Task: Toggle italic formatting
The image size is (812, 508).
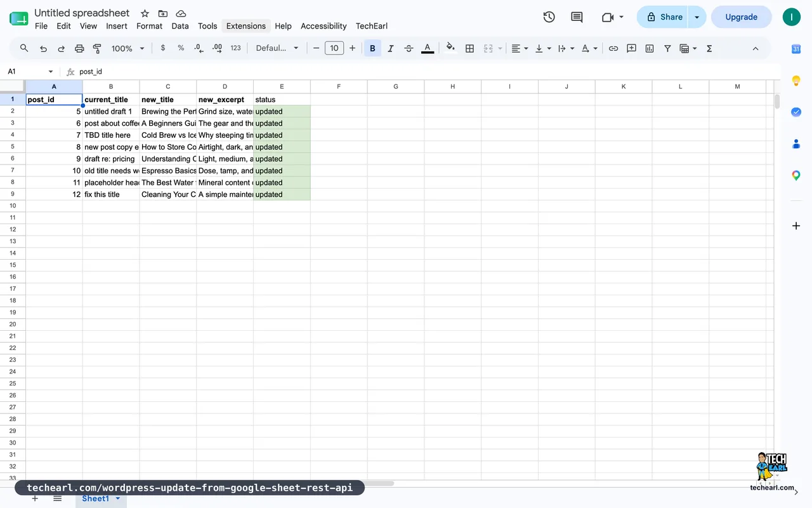Action: (x=391, y=48)
